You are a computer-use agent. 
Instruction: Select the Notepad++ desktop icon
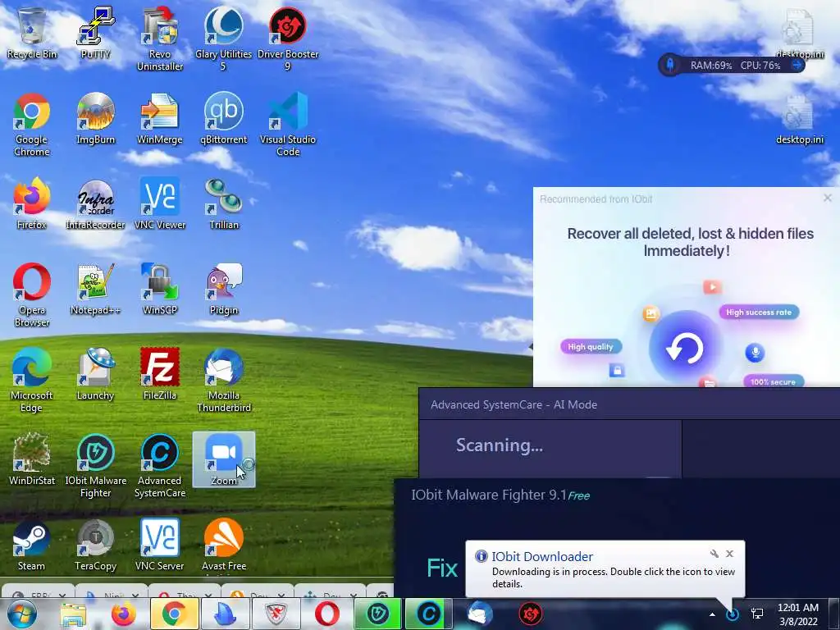[95, 290]
